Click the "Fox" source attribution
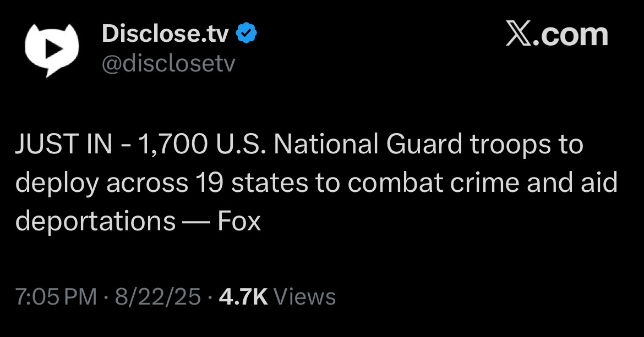Viewport: 644px width, 337px height. (x=239, y=221)
